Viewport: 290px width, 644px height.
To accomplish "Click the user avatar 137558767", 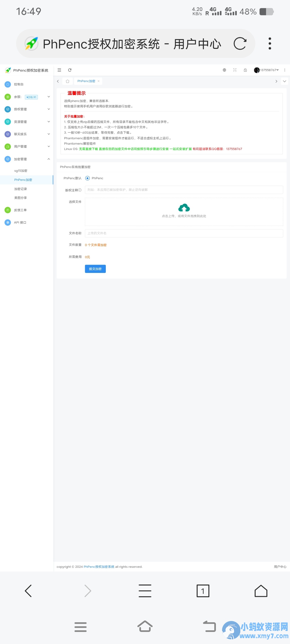I will [x=257, y=70].
